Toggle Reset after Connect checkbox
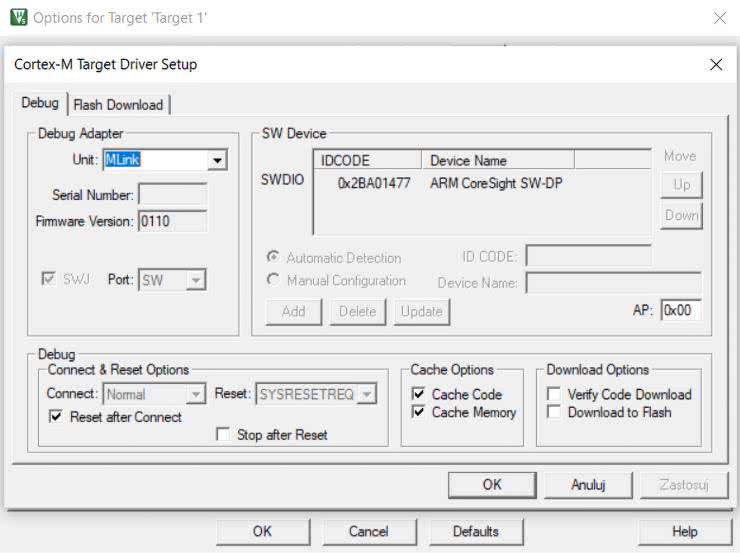This screenshot has width=740, height=553. pos(56,417)
